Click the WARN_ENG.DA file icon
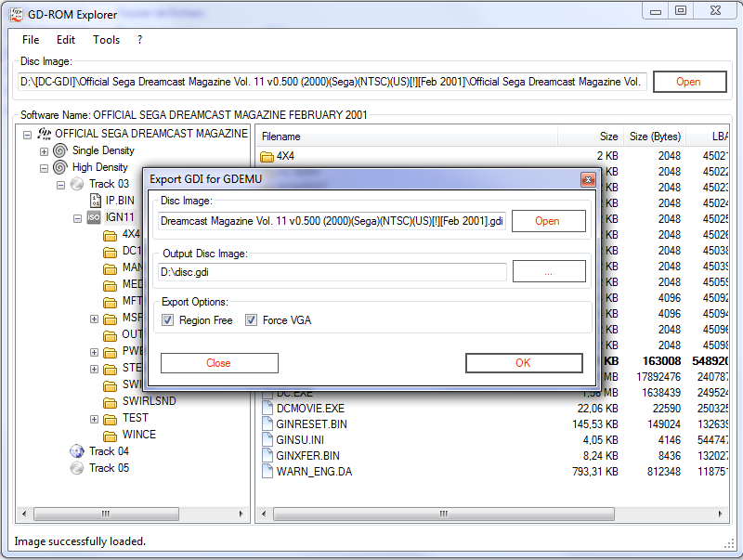The width and height of the screenshot is (743, 560). click(267, 472)
